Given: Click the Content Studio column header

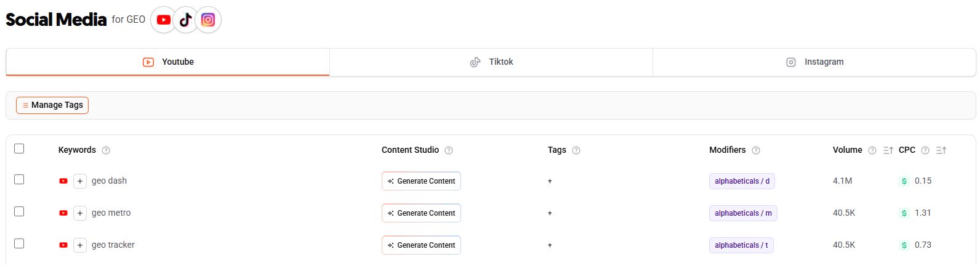Looking at the screenshot, I should (x=410, y=150).
